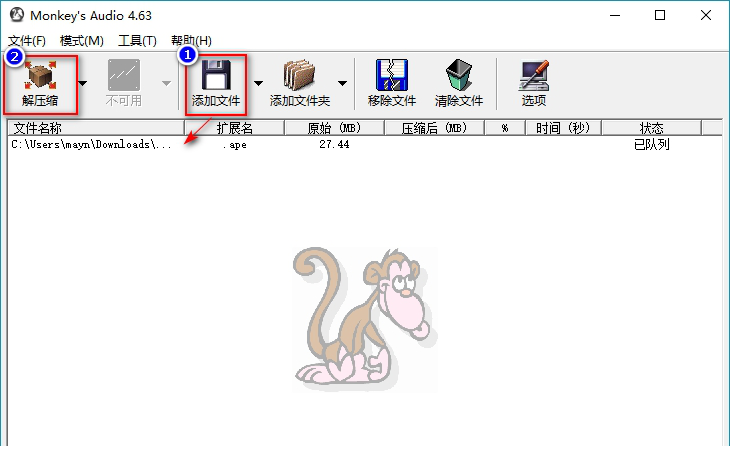Image resolution: width=730 pixels, height=463 pixels.
Task: Open the 文件(F) menu
Action: pos(26,40)
